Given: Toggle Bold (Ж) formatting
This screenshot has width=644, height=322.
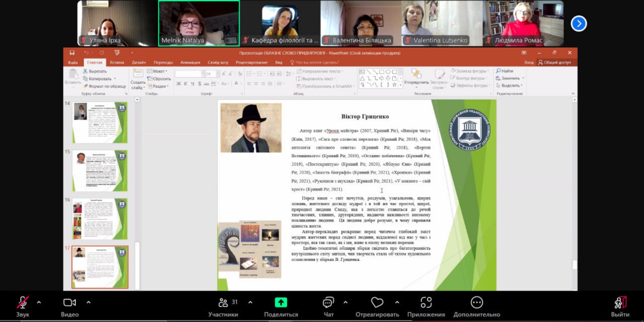Looking at the screenshot, I should pyautogui.click(x=179, y=84).
